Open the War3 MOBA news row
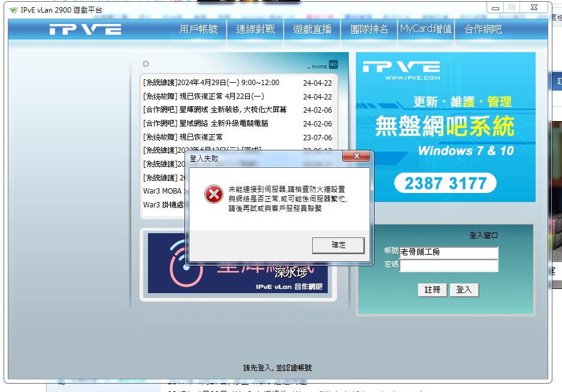 [164, 191]
